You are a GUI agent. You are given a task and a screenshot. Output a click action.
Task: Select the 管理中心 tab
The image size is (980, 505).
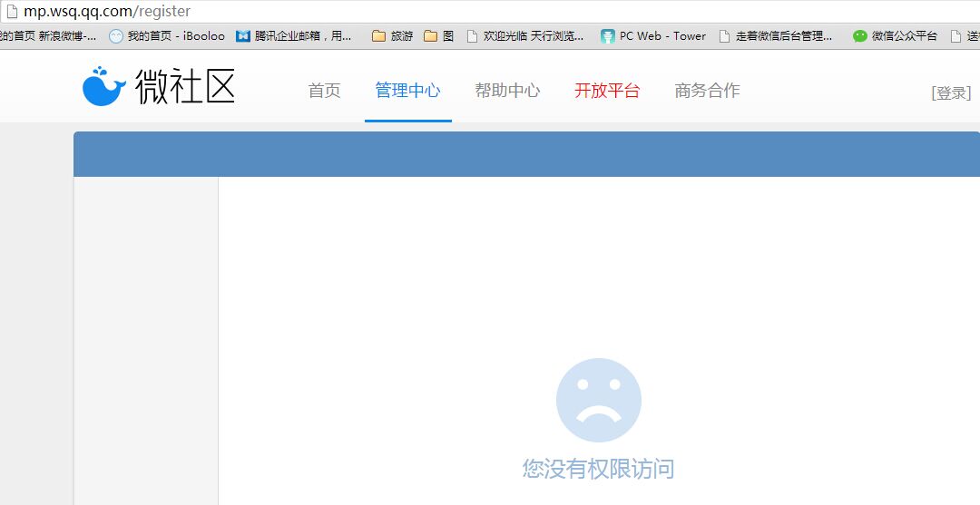[x=407, y=91]
